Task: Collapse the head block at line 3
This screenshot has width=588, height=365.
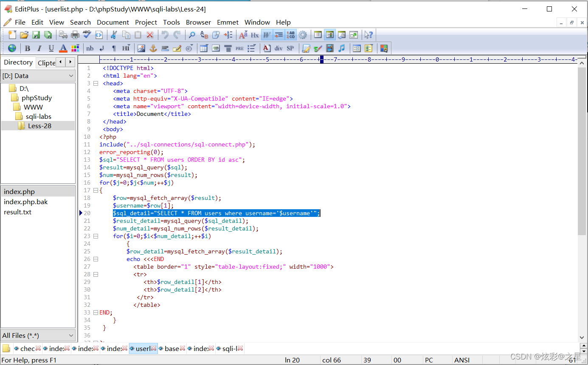Action: tap(96, 83)
